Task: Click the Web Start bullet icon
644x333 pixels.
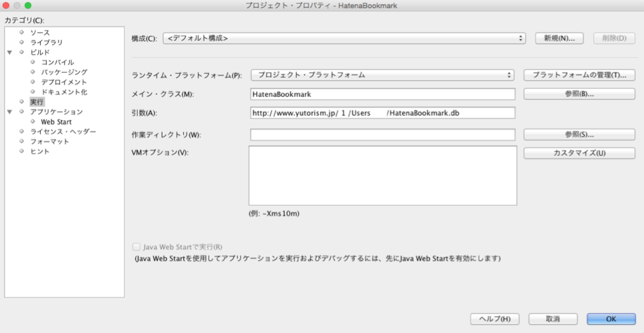Action: [33, 121]
